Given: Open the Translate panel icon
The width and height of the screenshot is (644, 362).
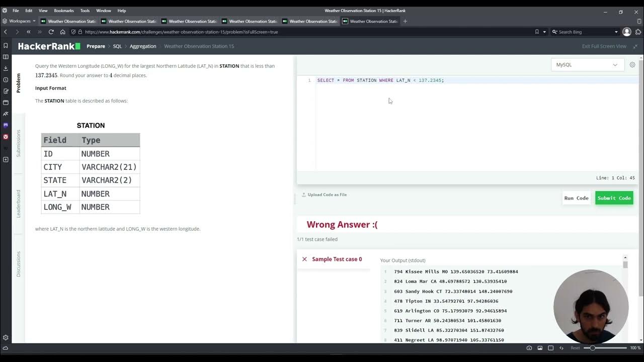Looking at the screenshot, I should click(x=6, y=114).
